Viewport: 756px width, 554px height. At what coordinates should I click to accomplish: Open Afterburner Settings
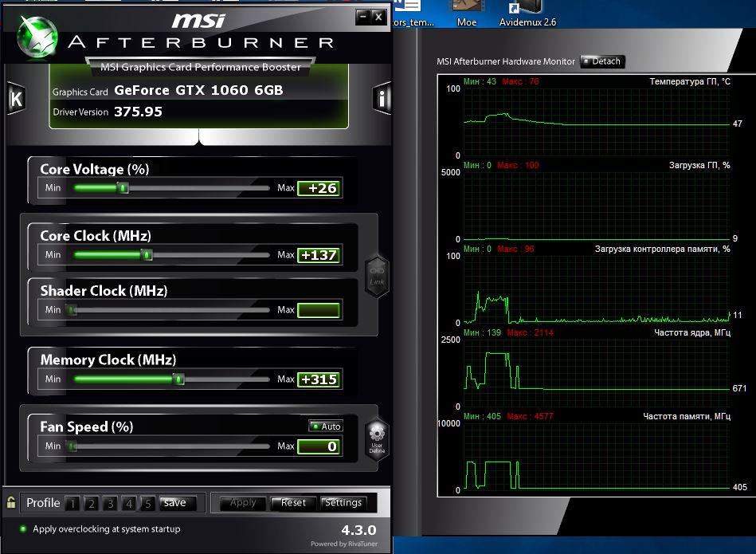tap(343, 503)
